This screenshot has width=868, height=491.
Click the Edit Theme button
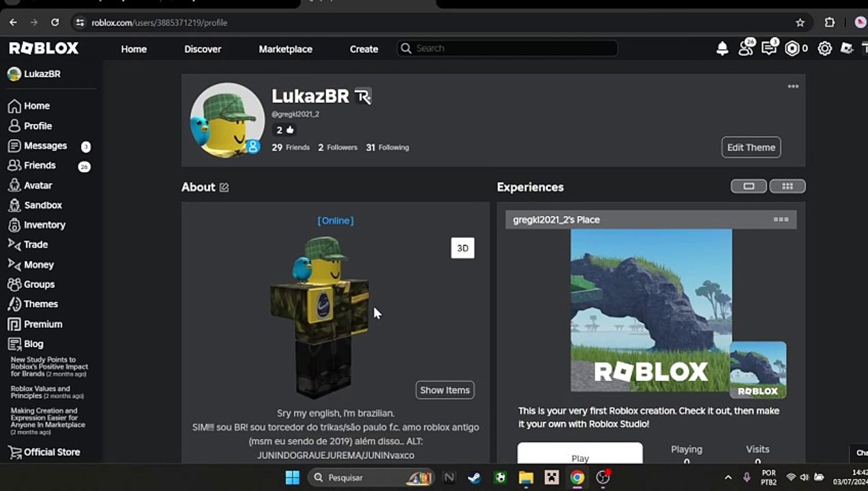click(x=751, y=147)
